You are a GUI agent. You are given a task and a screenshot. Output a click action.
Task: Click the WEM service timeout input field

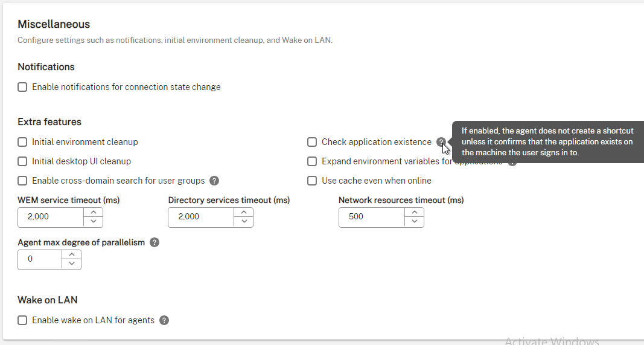51,217
